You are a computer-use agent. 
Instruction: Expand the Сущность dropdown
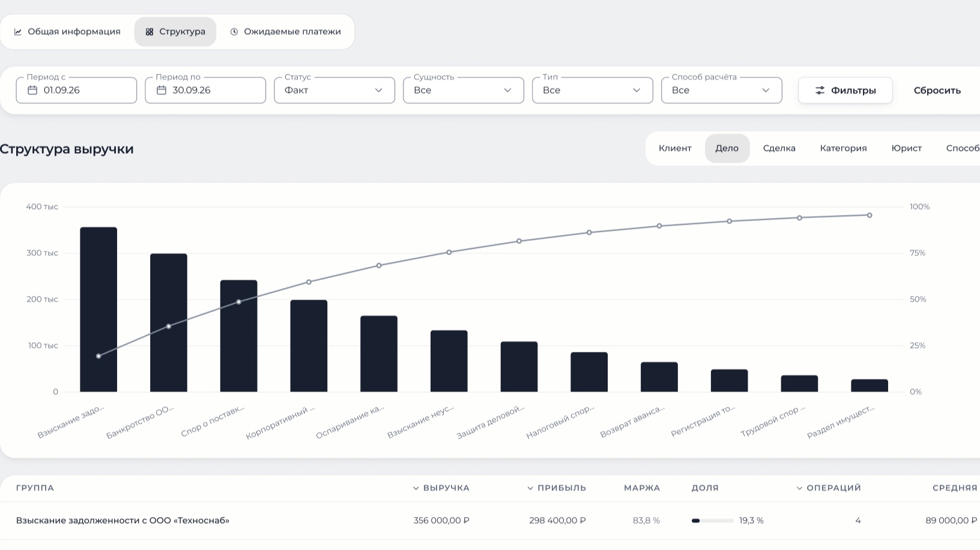pos(464,90)
